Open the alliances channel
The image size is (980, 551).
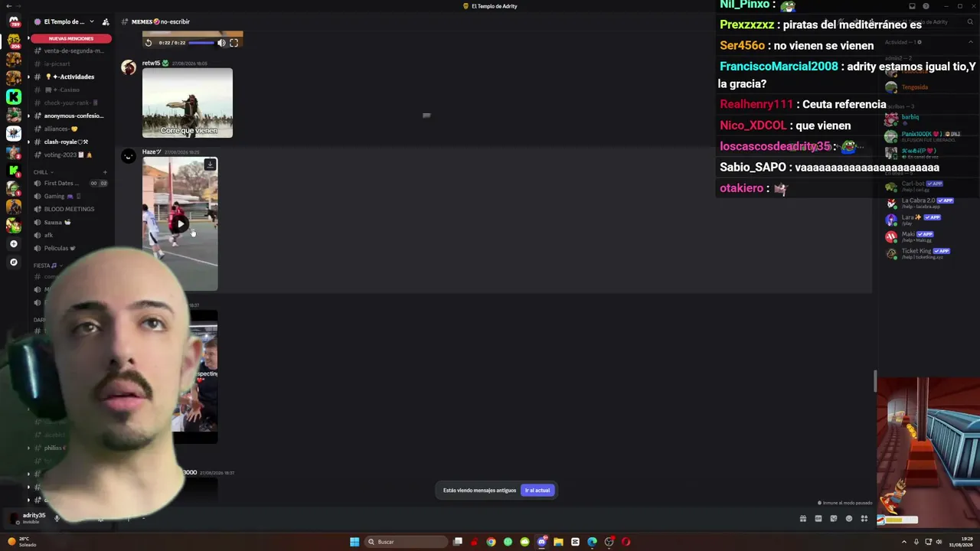[61, 129]
